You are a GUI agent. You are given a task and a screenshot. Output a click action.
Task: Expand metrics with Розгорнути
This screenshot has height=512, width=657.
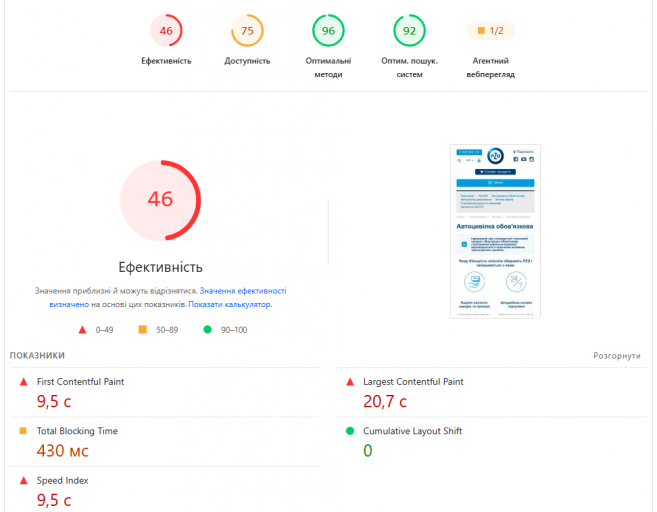(617, 356)
